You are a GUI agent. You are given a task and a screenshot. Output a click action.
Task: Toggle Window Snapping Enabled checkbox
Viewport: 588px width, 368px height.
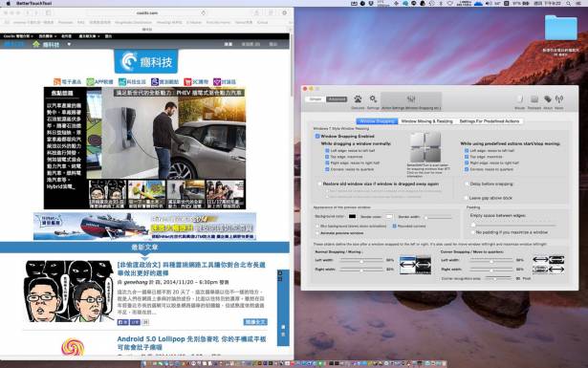coord(317,137)
